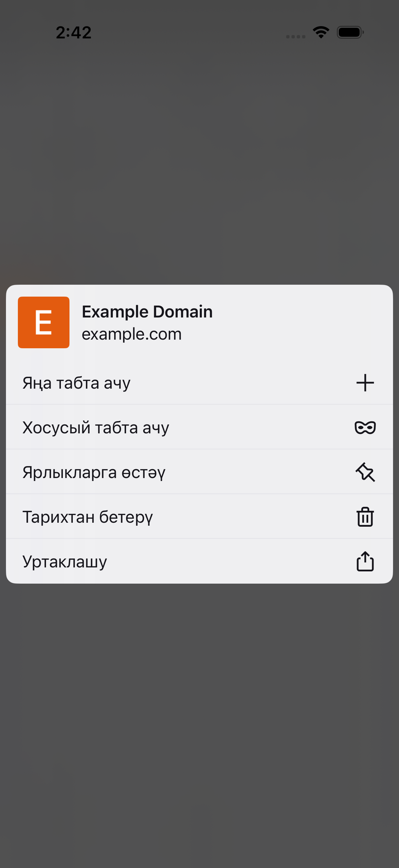Dismiss menu by tapping dimmed area above

point(199,162)
